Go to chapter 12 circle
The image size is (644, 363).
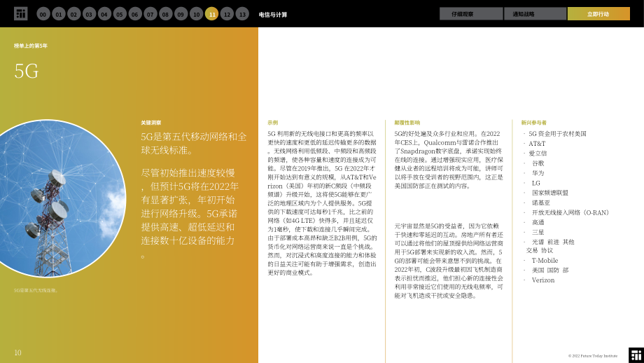[227, 14]
